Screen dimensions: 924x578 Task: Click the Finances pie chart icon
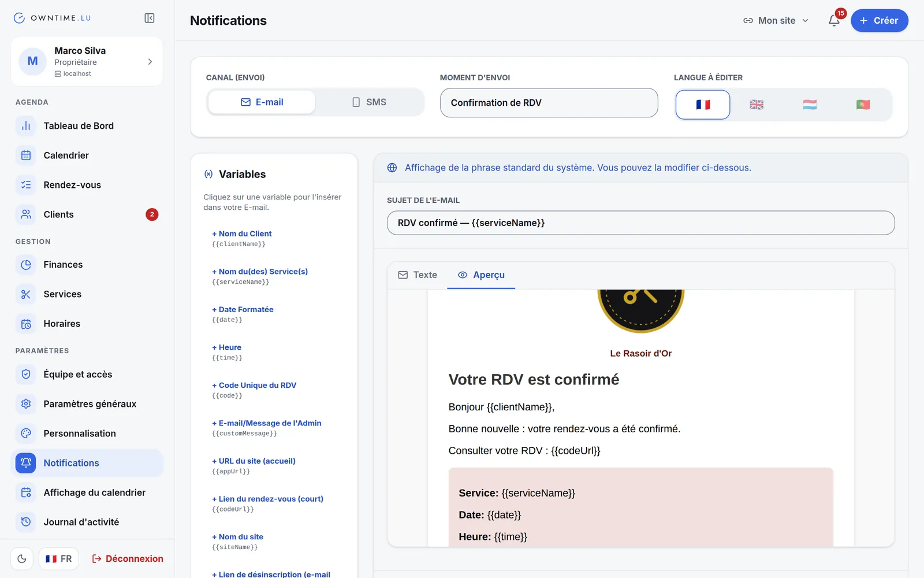[26, 265]
